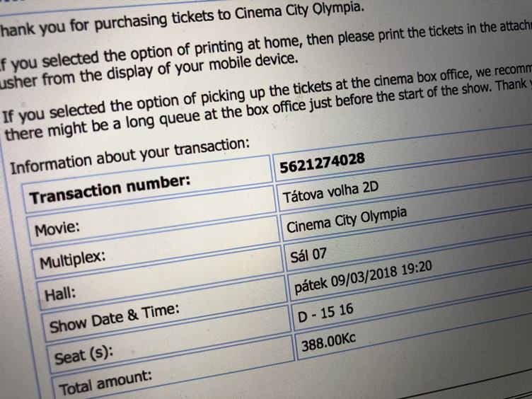Click the "Show Date & Time:" label
Screen dimensions: 532x399
115,318
